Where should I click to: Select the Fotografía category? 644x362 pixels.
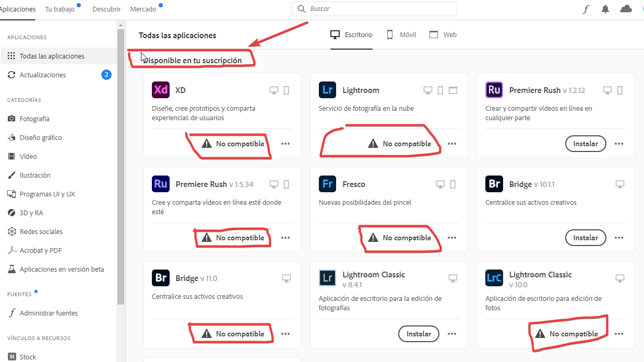click(x=34, y=119)
